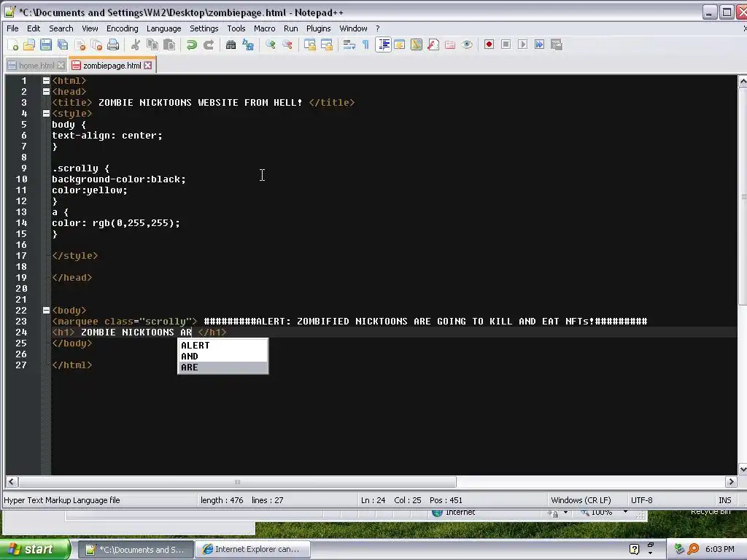
Task: Toggle word wrap in the toolbar
Action: tap(349, 44)
